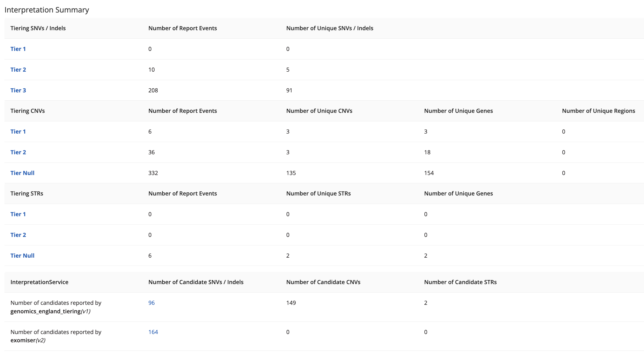This screenshot has height=354, width=644.
Task: Click the 149 candidate CNVs value
Action: [291, 303]
